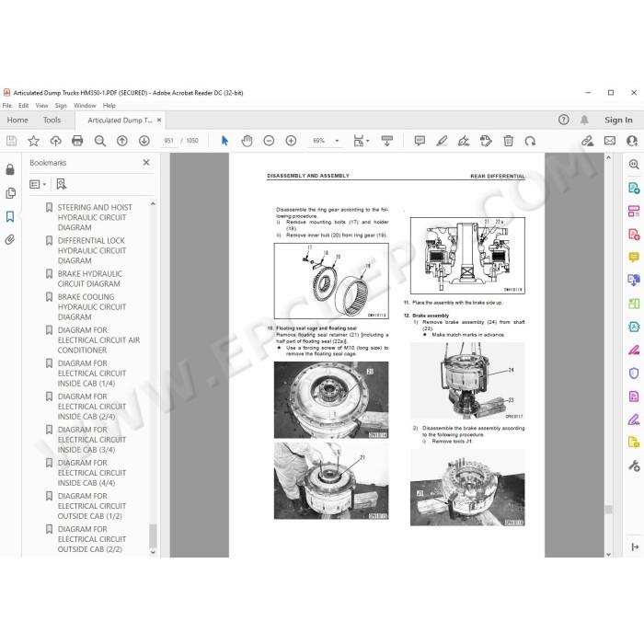Image resolution: width=644 pixels, height=644 pixels.
Task: Click the page number field showing 951
Action: pyautogui.click(x=168, y=141)
